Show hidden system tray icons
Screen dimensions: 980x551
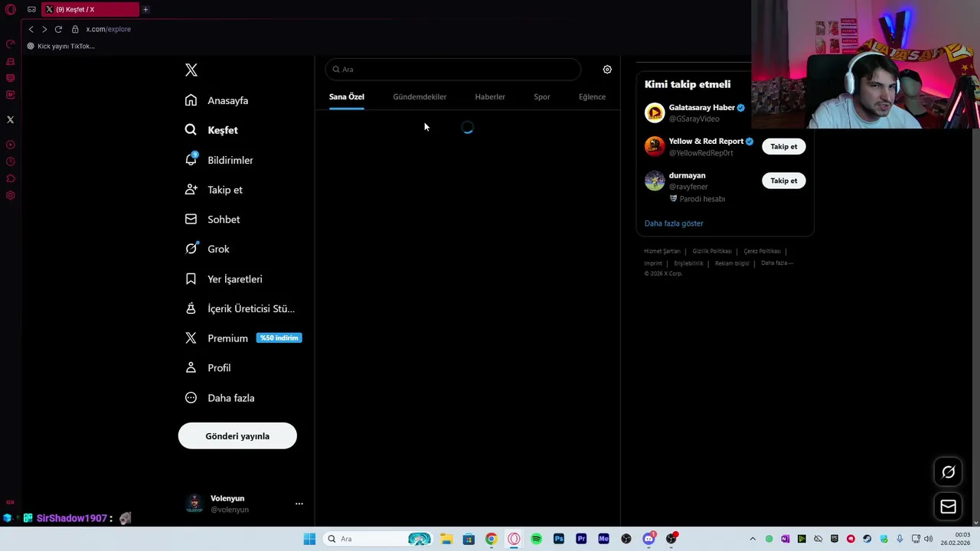[x=753, y=539]
